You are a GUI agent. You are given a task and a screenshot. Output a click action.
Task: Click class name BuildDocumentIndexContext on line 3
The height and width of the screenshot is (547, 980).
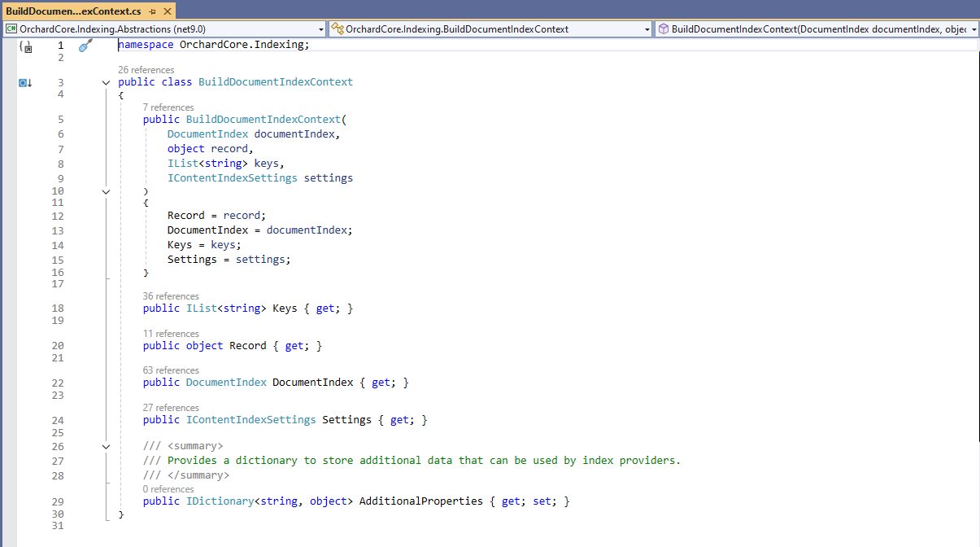coord(276,82)
